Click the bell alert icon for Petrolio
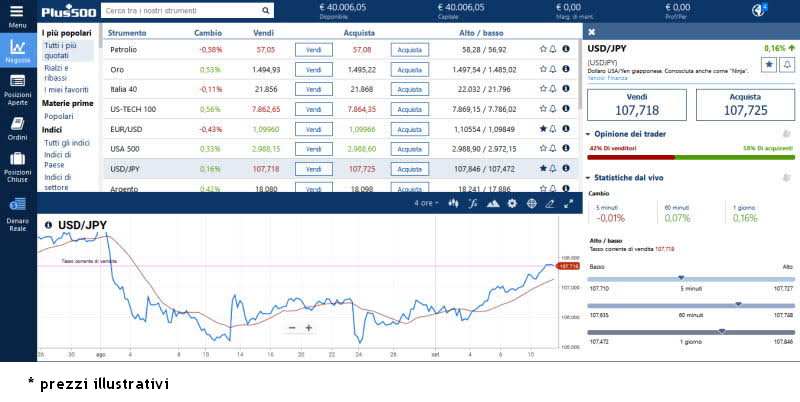This screenshot has width=800, height=402. coord(553,49)
